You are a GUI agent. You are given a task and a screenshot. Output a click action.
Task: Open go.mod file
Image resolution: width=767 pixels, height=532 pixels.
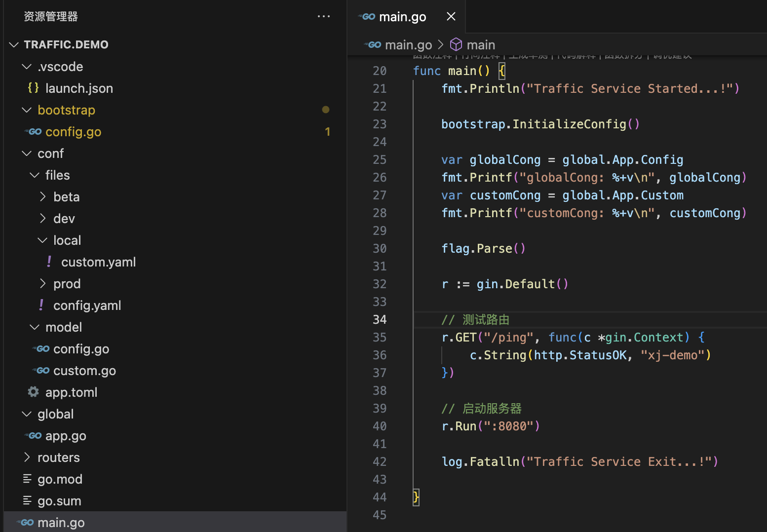(x=60, y=479)
